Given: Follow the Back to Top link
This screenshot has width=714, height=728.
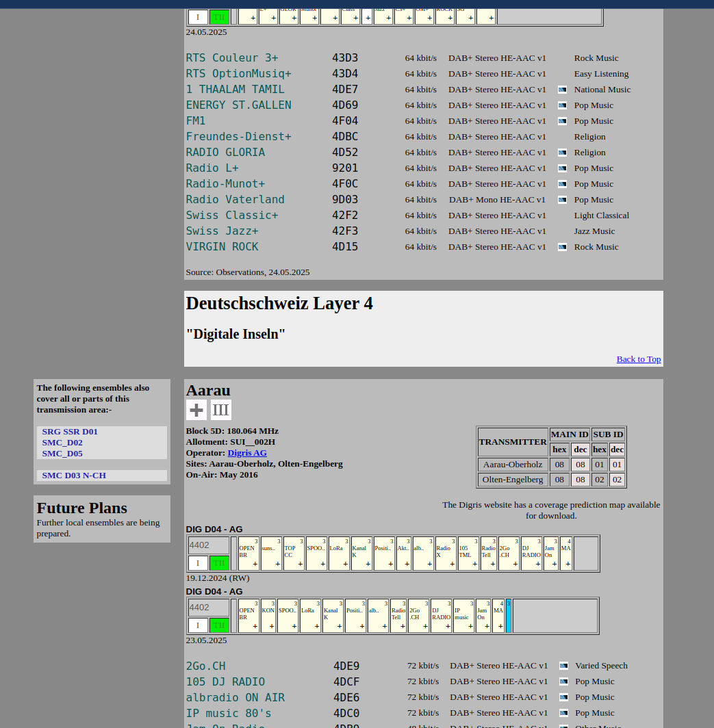Looking at the screenshot, I should pos(639,359).
